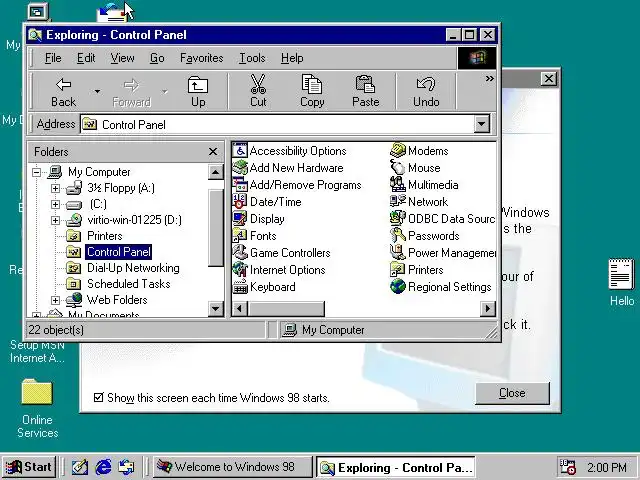Open Power Management

443,253
